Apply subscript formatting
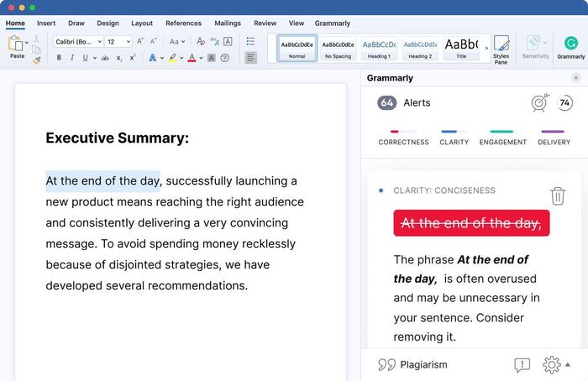This screenshot has height=381, width=588. point(119,58)
